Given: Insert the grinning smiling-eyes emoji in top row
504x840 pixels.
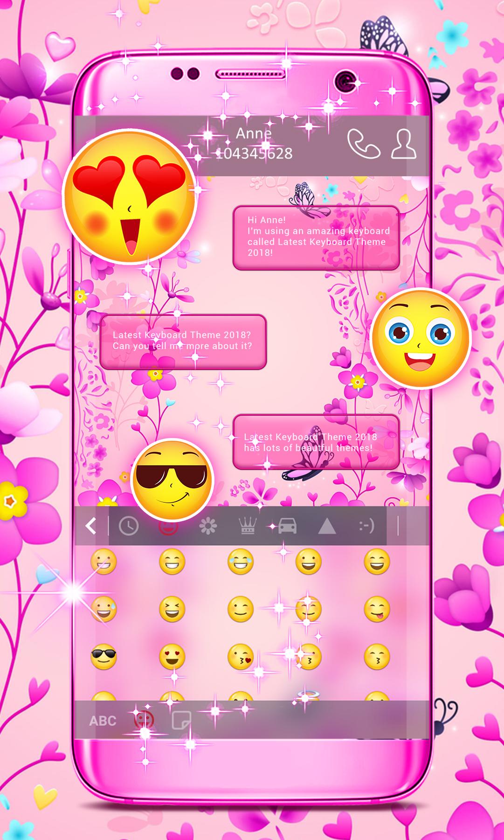Looking at the screenshot, I should 172,561.
